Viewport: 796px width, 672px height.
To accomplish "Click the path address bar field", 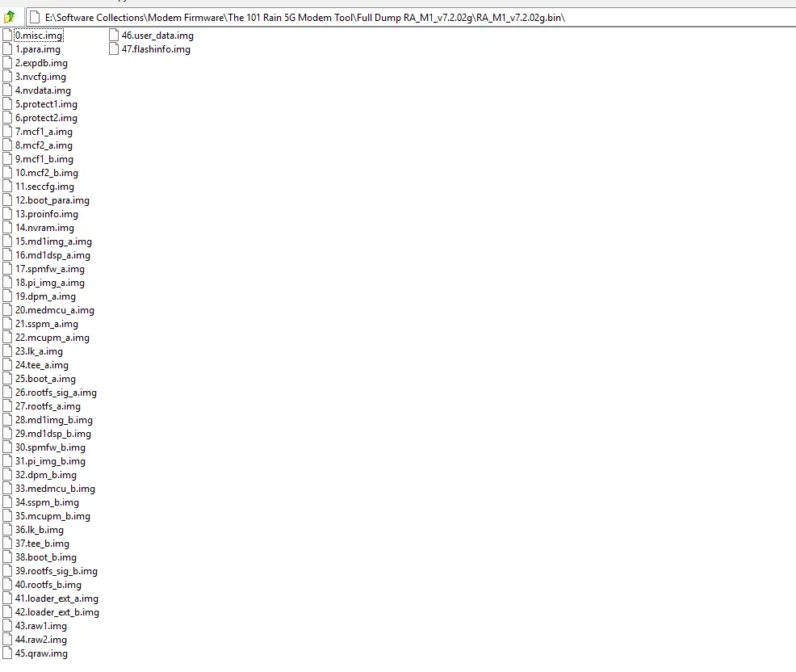I will pyautogui.click(x=410, y=17).
